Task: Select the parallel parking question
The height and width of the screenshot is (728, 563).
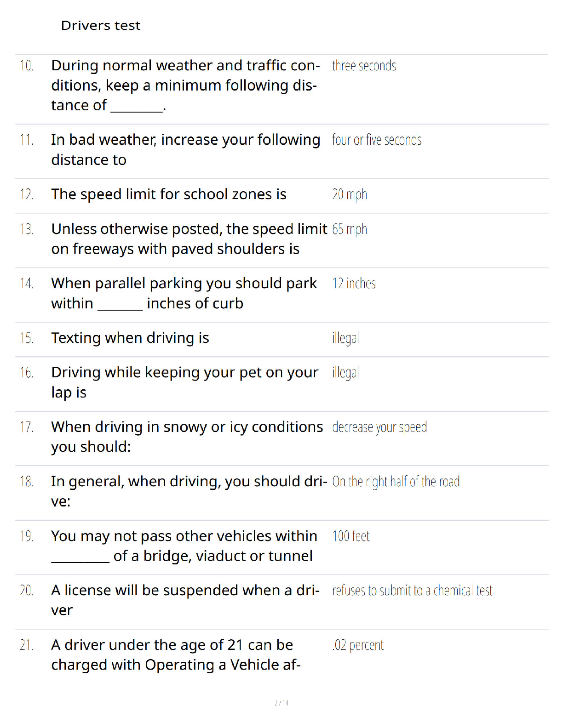Action: (x=184, y=293)
